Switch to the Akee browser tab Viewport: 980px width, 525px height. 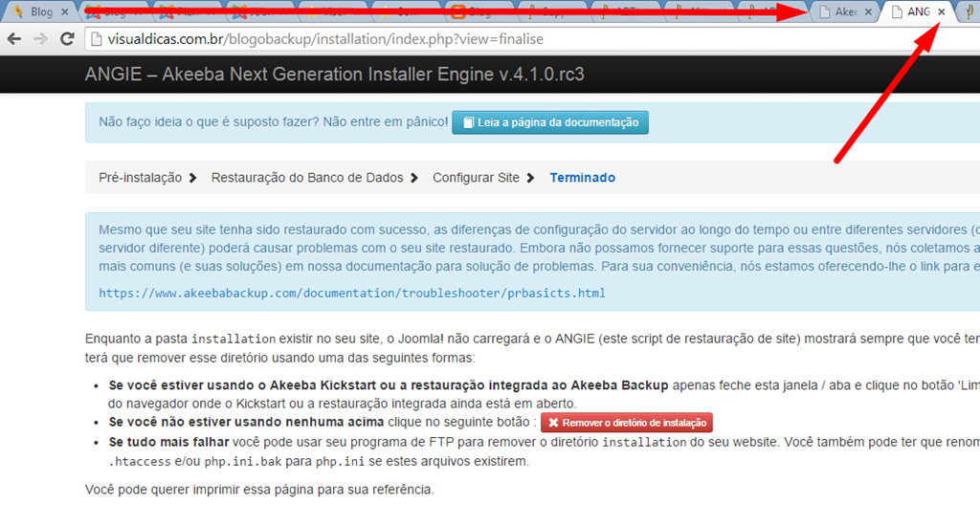[845, 11]
